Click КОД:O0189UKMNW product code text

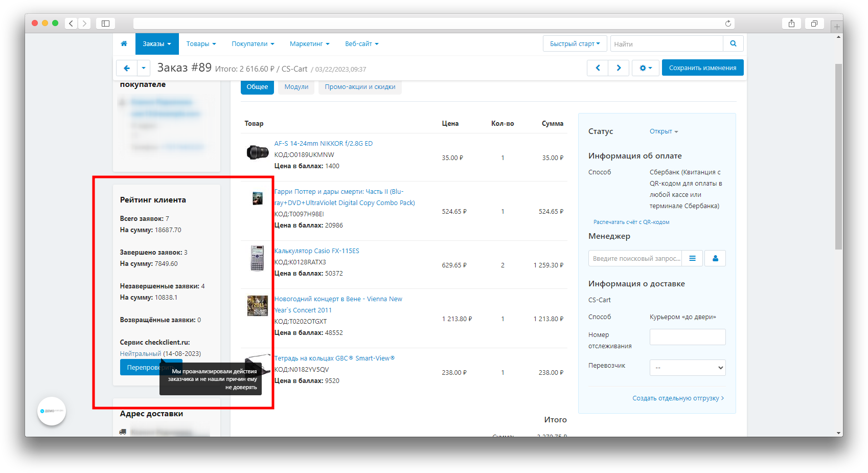(x=304, y=155)
